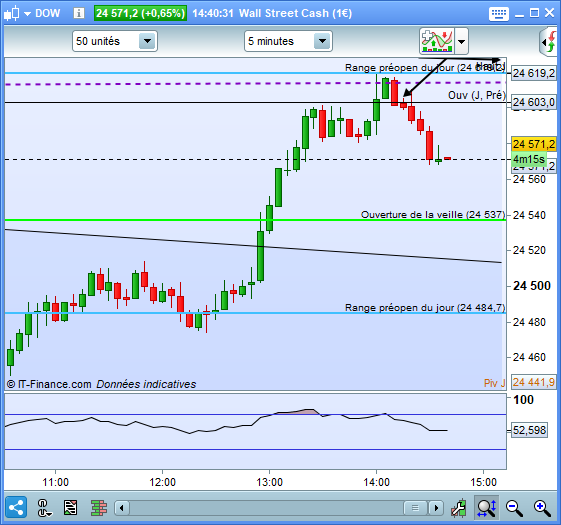The image size is (561, 525).
Task: Click the 14:00 time axis label
Action: point(376,482)
